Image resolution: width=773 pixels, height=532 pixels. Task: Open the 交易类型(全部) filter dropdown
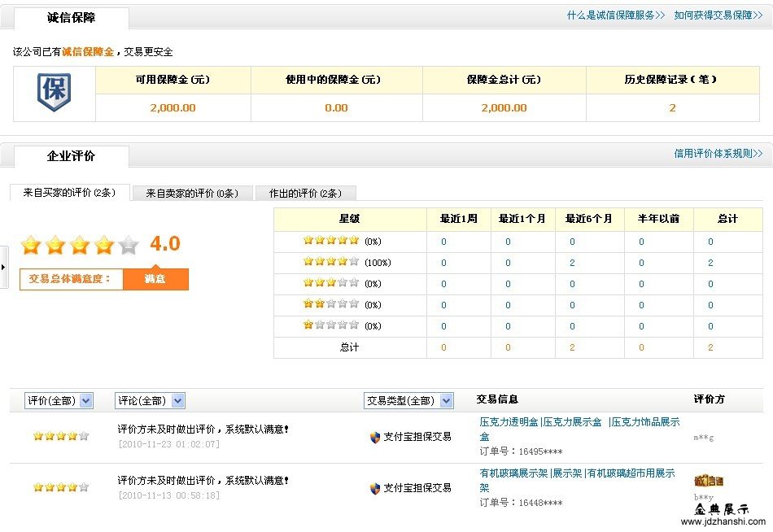[408, 400]
